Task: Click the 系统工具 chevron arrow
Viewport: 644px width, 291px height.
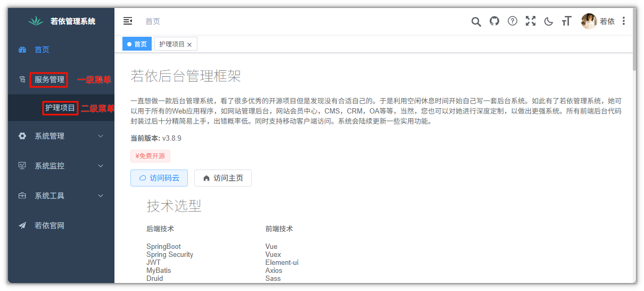Action: point(101,196)
